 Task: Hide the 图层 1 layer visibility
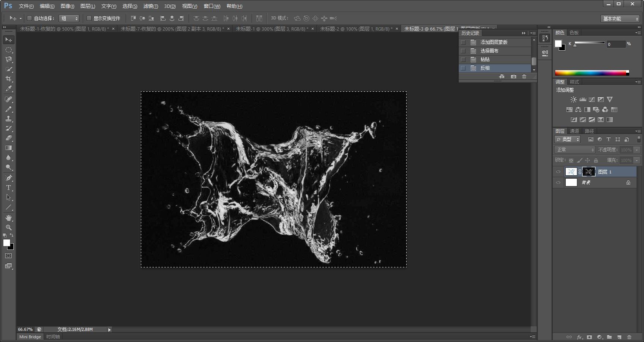(558, 172)
